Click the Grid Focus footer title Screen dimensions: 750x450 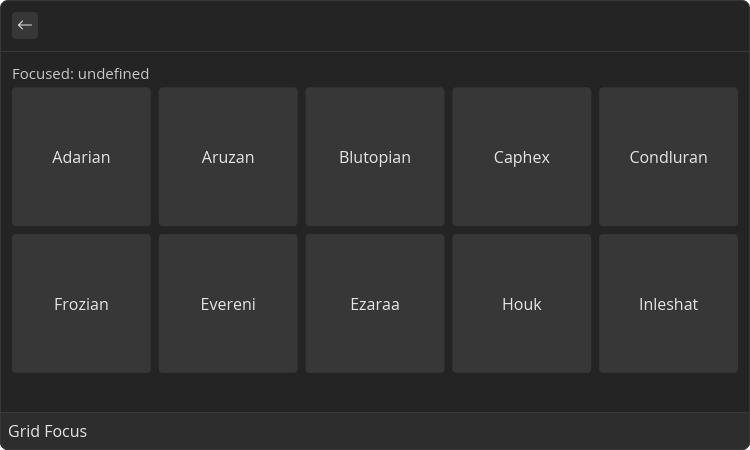(x=47, y=431)
